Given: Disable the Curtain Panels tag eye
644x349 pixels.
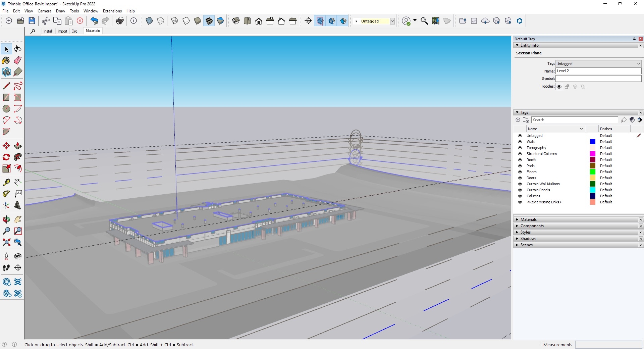Looking at the screenshot, I should click(x=520, y=190).
